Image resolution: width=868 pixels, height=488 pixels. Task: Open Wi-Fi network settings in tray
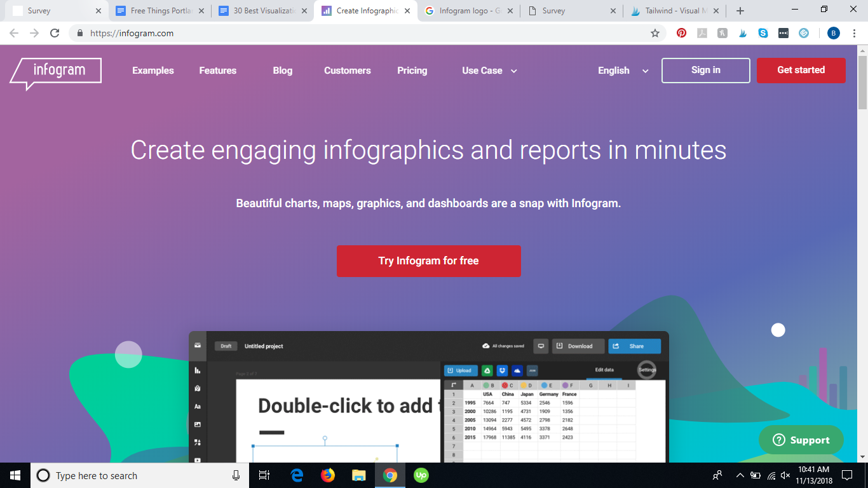[771, 475]
